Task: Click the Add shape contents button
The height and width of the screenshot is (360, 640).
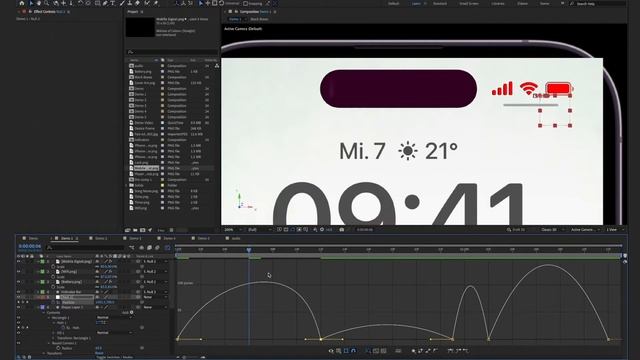Action: tap(131, 312)
